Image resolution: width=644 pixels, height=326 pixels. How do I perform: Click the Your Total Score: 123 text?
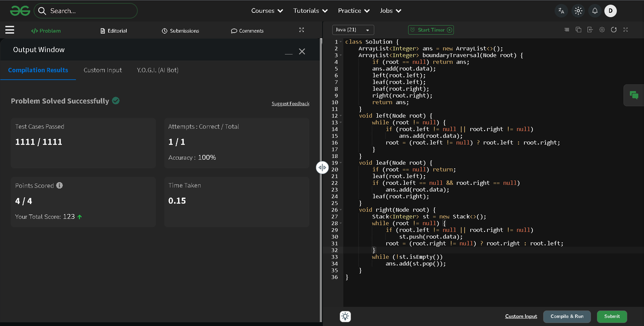pyautogui.click(x=48, y=216)
